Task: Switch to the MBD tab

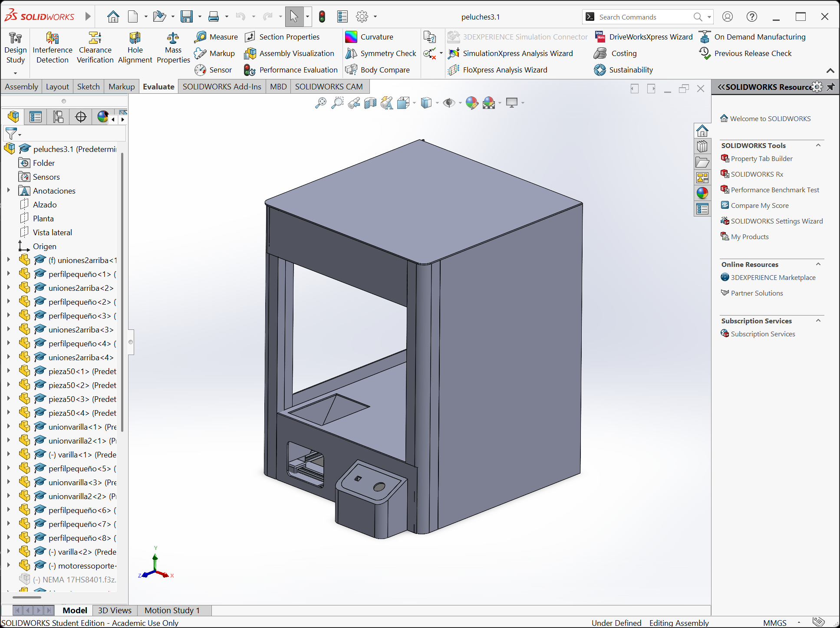Action: pyautogui.click(x=278, y=87)
